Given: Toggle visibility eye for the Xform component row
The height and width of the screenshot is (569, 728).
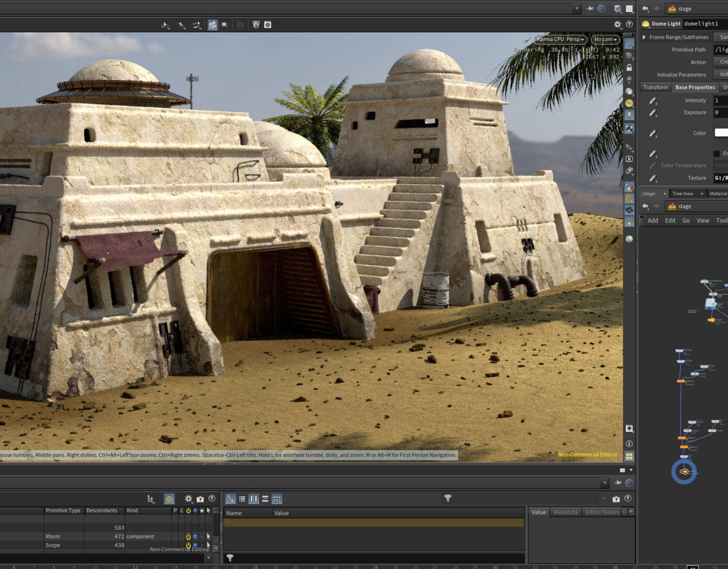Looking at the screenshot, I should pos(195,536).
